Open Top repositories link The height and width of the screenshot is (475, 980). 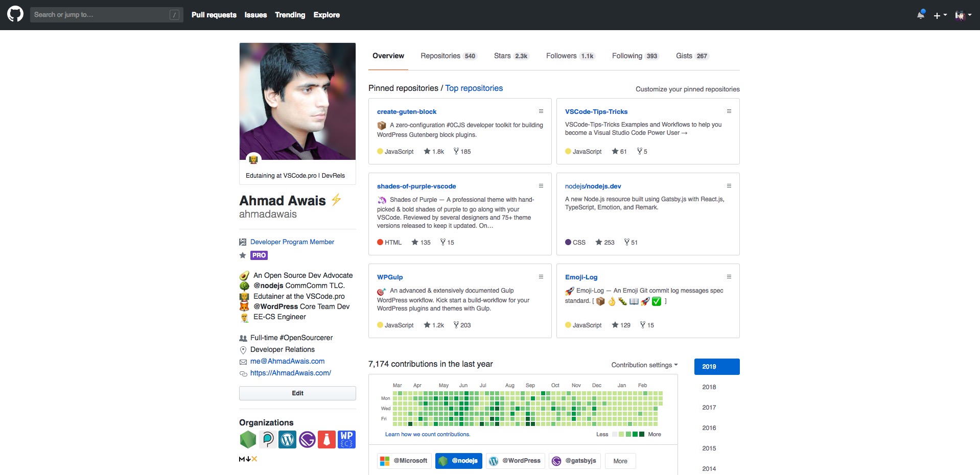[474, 88]
